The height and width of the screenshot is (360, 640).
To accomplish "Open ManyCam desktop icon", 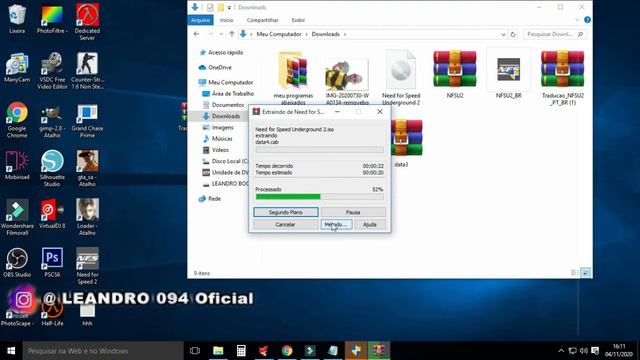I will pyautogui.click(x=17, y=67).
